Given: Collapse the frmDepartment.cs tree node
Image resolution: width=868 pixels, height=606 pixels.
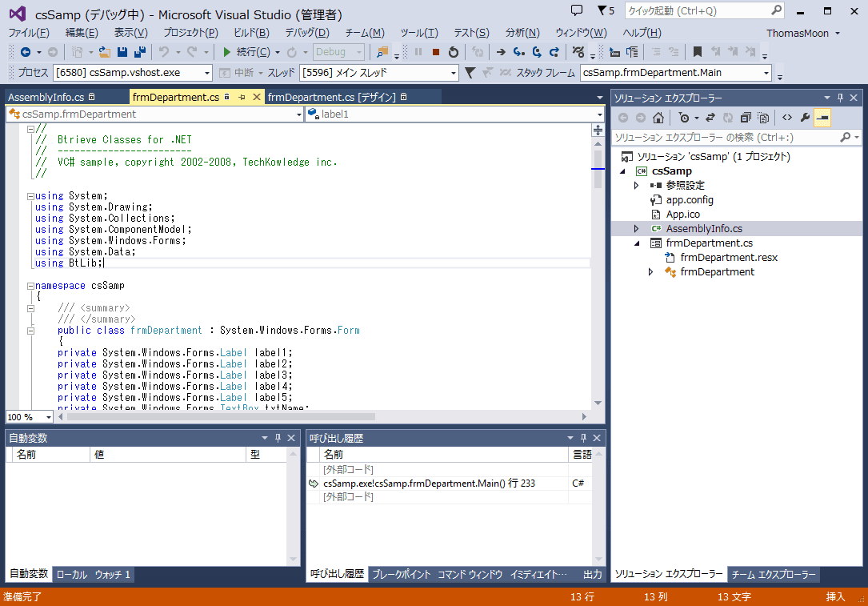Looking at the screenshot, I should [x=637, y=243].
